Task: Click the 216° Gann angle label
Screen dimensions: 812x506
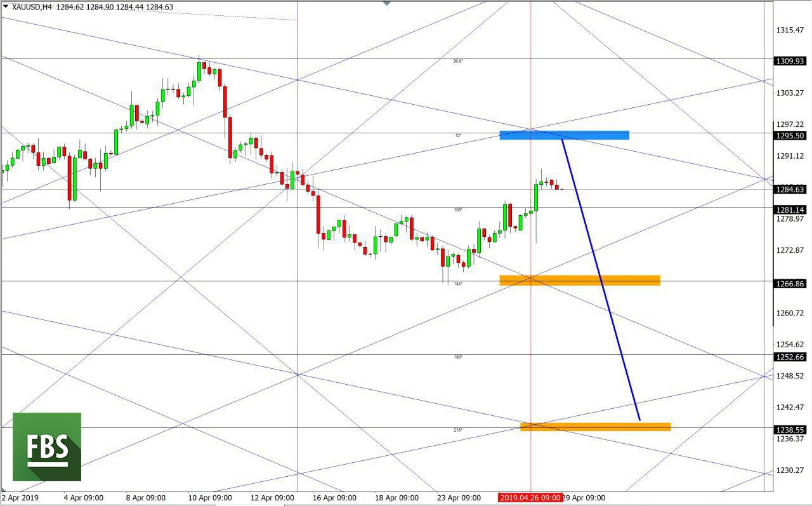Action: click(x=458, y=430)
